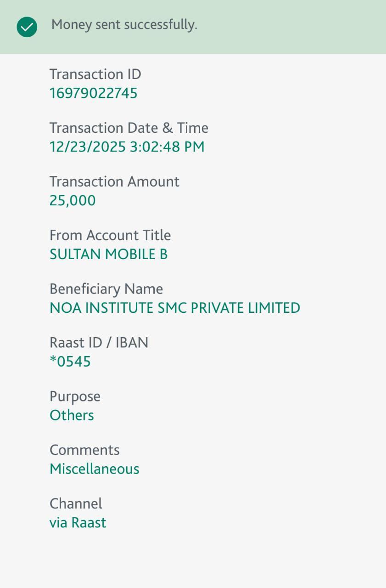Select the masked IBAN *0545
Image resolution: width=386 pixels, height=588 pixels.
pos(70,362)
